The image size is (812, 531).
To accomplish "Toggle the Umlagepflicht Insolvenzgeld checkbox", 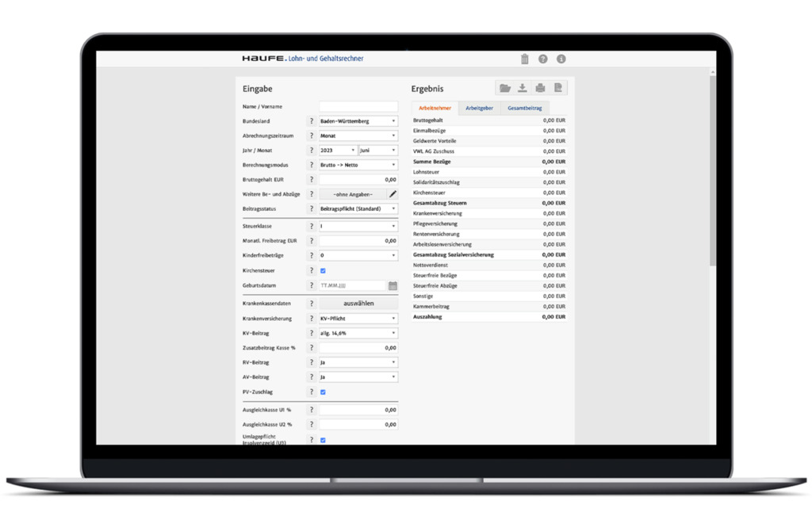I will (x=323, y=440).
